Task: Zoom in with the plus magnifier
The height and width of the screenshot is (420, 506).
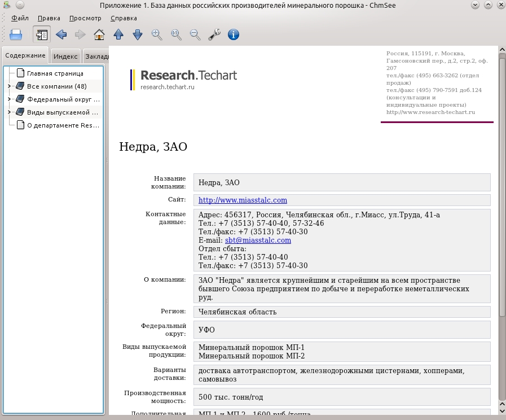Action: (157, 34)
